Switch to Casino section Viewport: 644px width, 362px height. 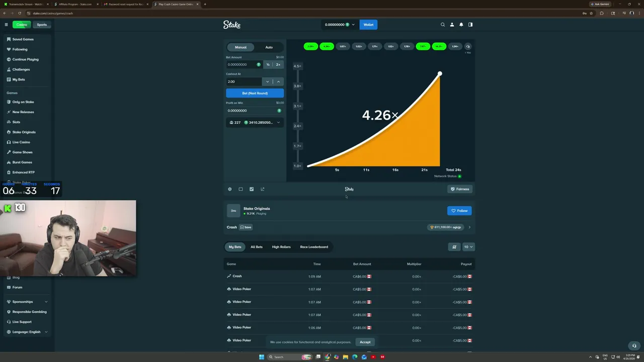click(22, 25)
